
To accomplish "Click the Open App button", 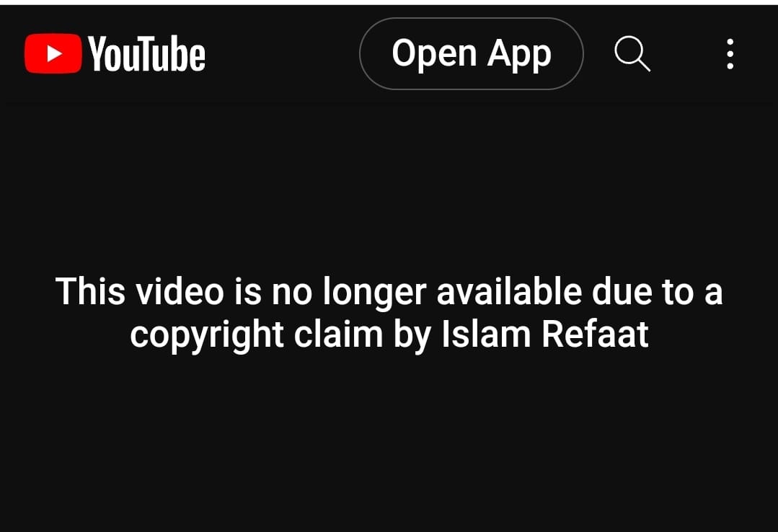I will 472,53.
